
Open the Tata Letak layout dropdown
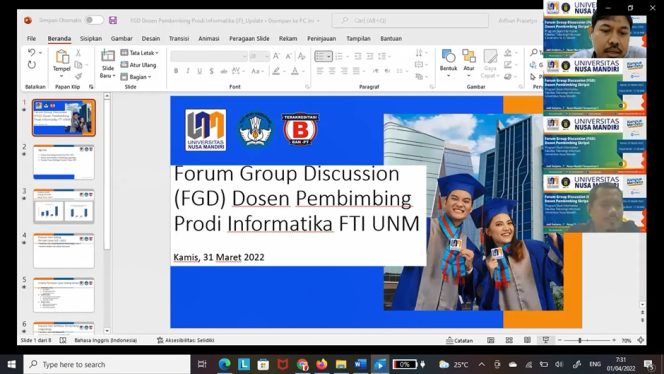point(139,53)
